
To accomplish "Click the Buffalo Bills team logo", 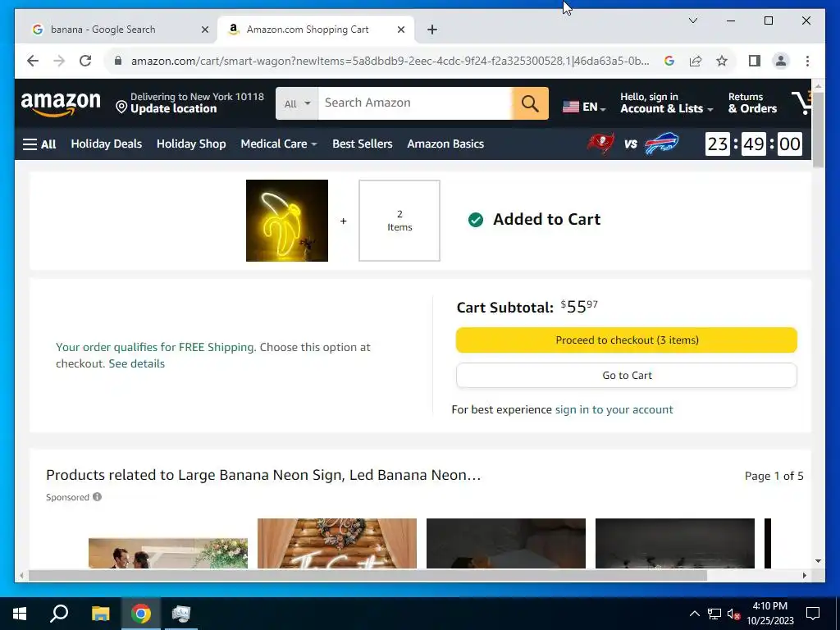I will pyautogui.click(x=661, y=144).
